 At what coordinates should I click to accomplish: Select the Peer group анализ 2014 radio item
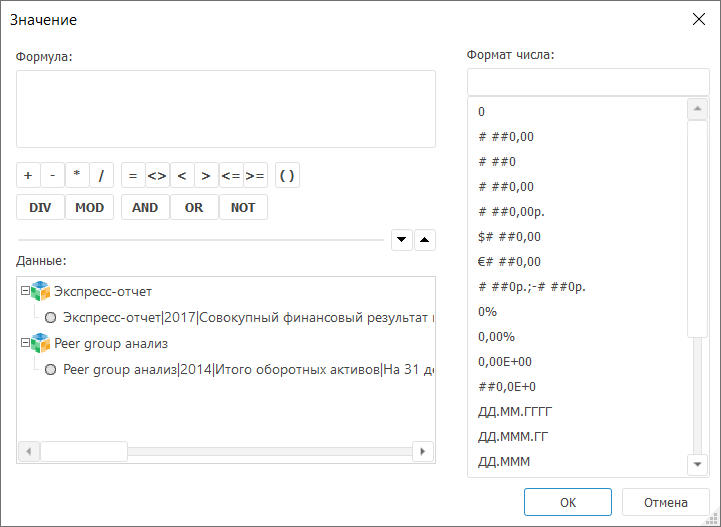point(50,369)
